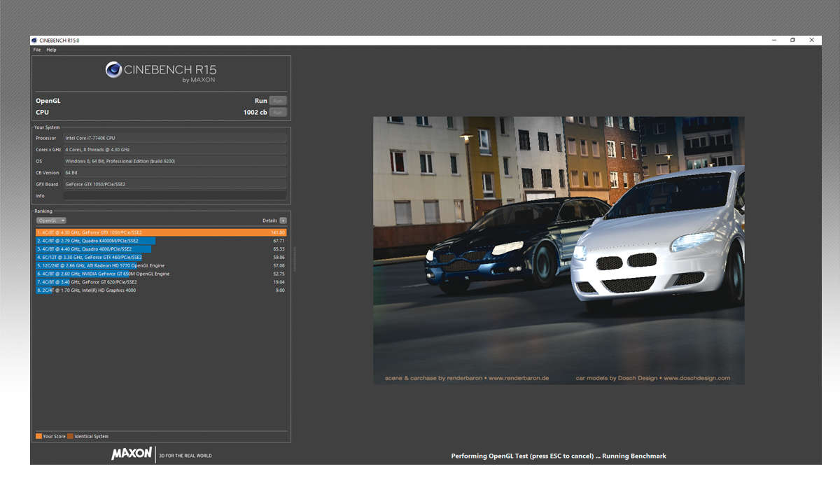The width and height of the screenshot is (840, 504).
Task: Open the OpenGL ranking dropdown
Action: [51, 220]
